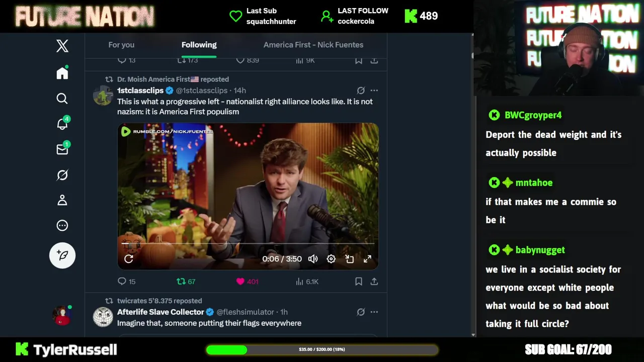The height and width of the screenshot is (362, 644).
Task: Click the Kick viewer count 489
Action: coord(421,16)
